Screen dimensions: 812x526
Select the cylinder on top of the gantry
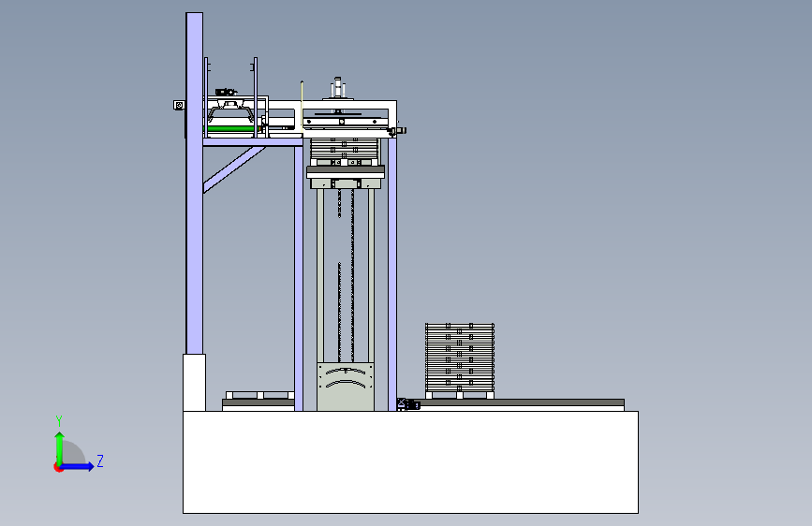338,88
